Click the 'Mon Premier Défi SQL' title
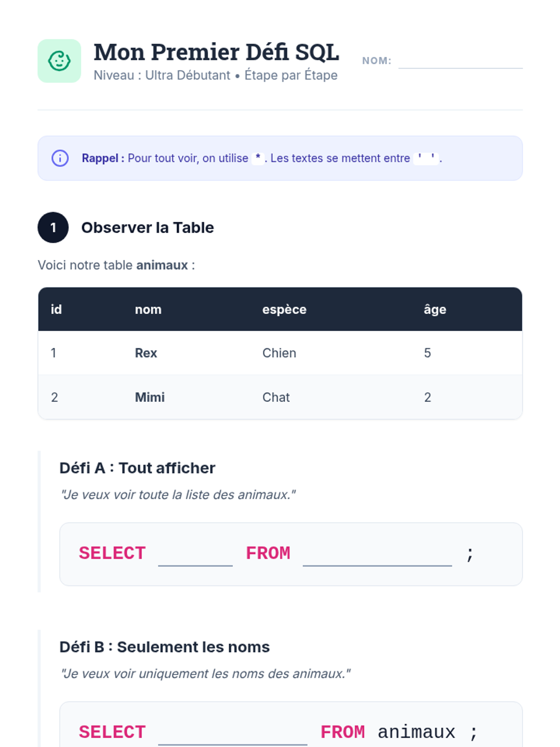Screen dimensions: 560x747 [x=216, y=52]
